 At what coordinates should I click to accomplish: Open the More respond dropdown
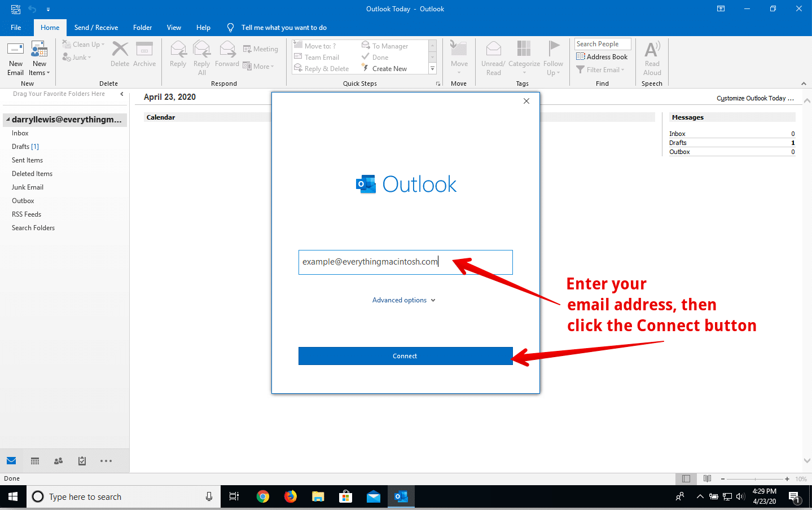258,66
